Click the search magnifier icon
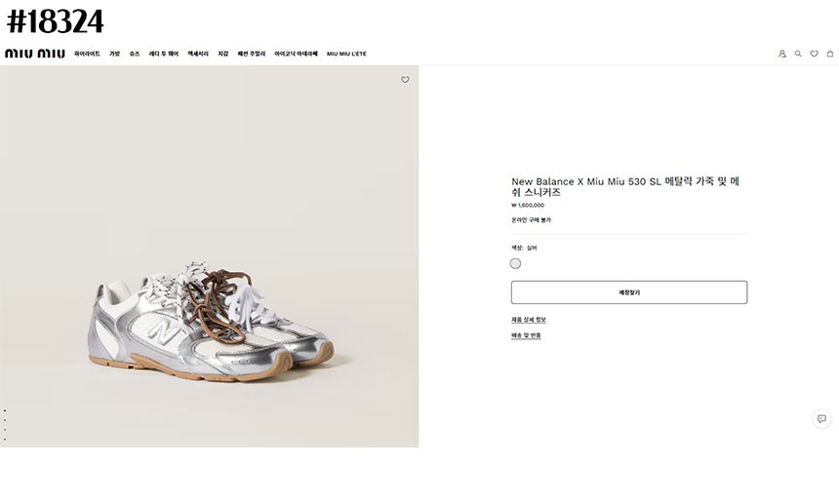This screenshot has width=839, height=504. (798, 54)
